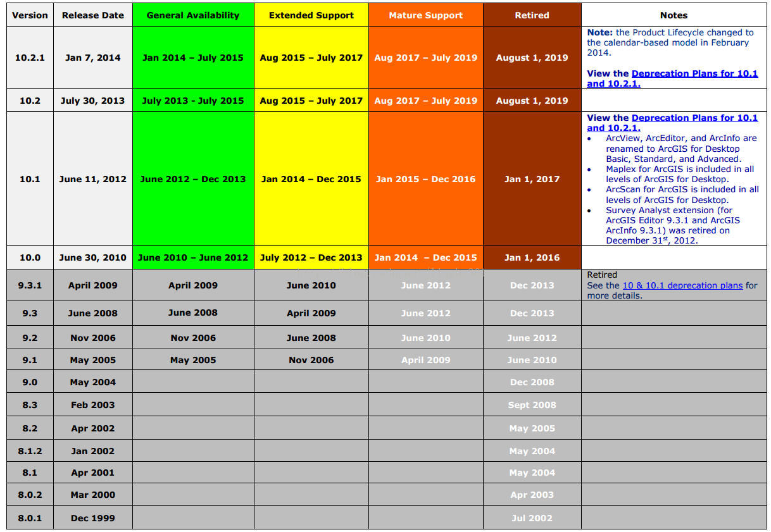771x532 pixels.
Task: Click the Version column header
Action: click(x=30, y=15)
